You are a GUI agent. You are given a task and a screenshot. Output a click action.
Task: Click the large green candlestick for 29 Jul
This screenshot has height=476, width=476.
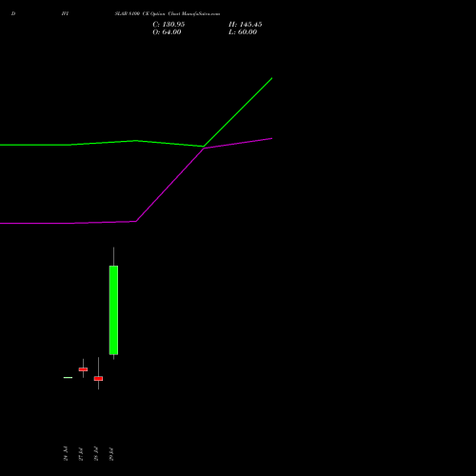(x=113, y=310)
